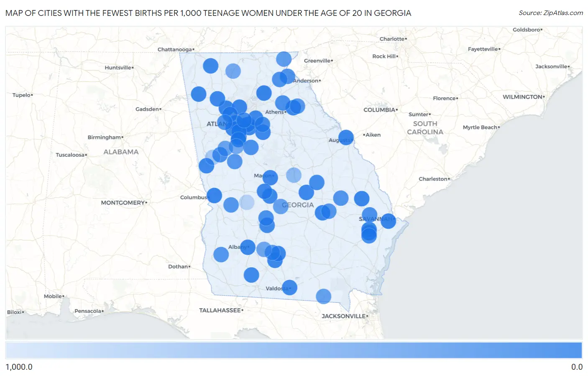This screenshot has height=376, width=588.
Task: Click the Charleston city label
Action: pos(433,179)
